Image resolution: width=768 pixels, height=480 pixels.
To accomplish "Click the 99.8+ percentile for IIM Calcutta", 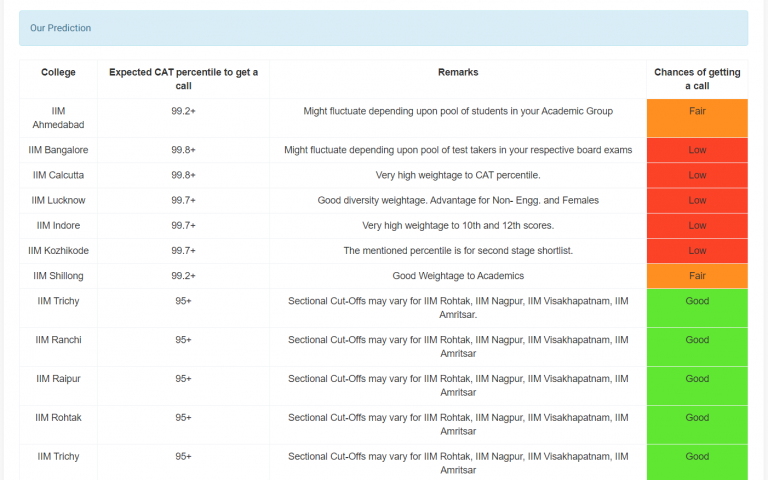I will [183, 175].
